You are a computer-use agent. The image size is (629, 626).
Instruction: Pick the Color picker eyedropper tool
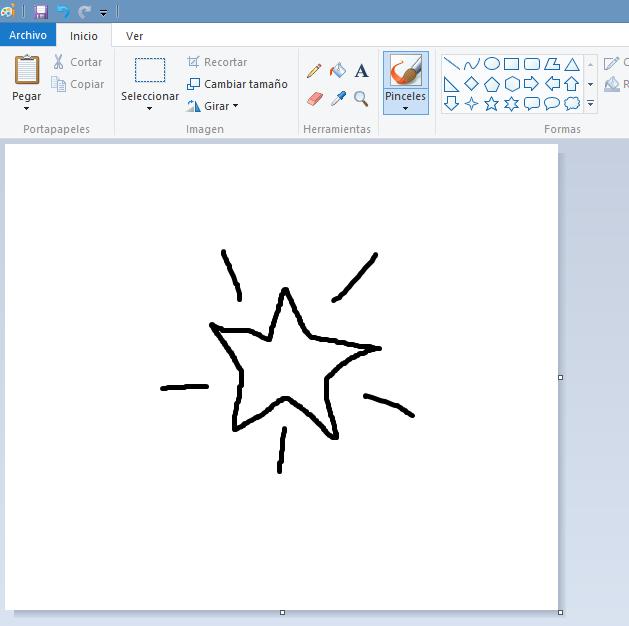(338, 99)
